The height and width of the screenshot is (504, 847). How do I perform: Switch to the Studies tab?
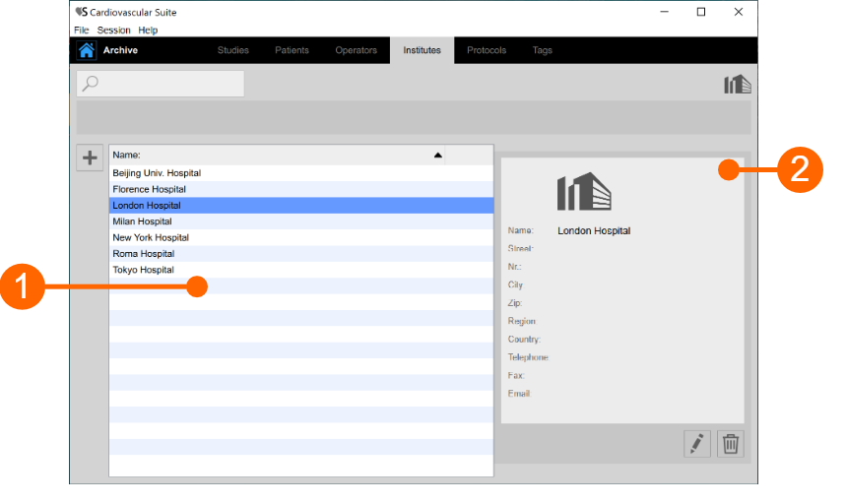(x=232, y=50)
